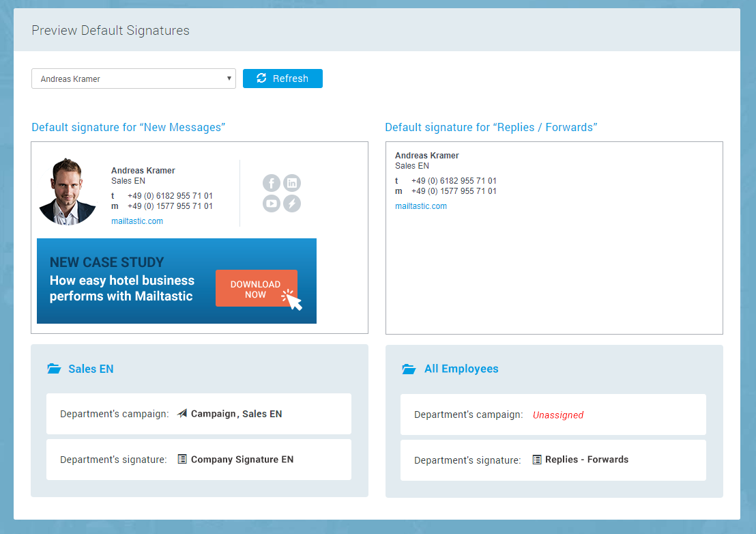Open the Sales EN group link
This screenshot has width=756, height=534.
click(x=91, y=369)
